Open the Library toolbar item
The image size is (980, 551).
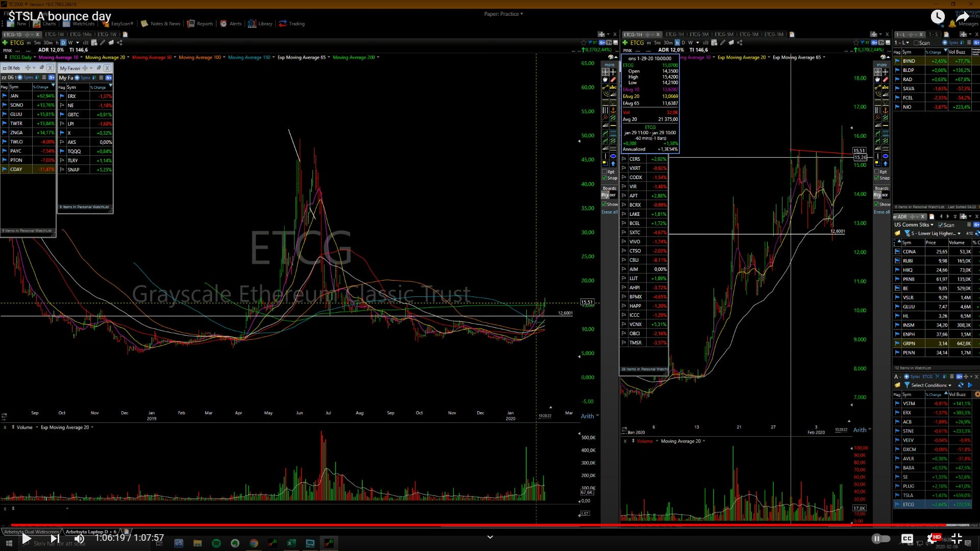click(x=260, y=23)
